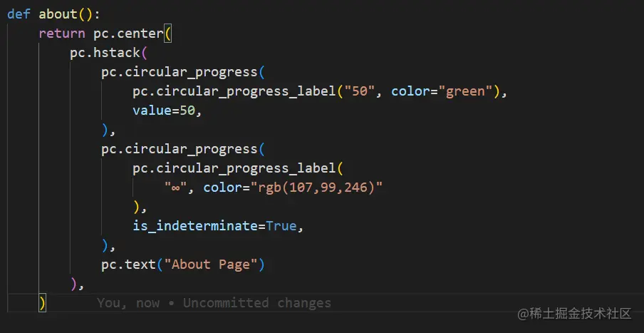Click the second 'pc.circular_progress' call
The width and height of the screenshot is (644, 333).
(x=179, y=149)
